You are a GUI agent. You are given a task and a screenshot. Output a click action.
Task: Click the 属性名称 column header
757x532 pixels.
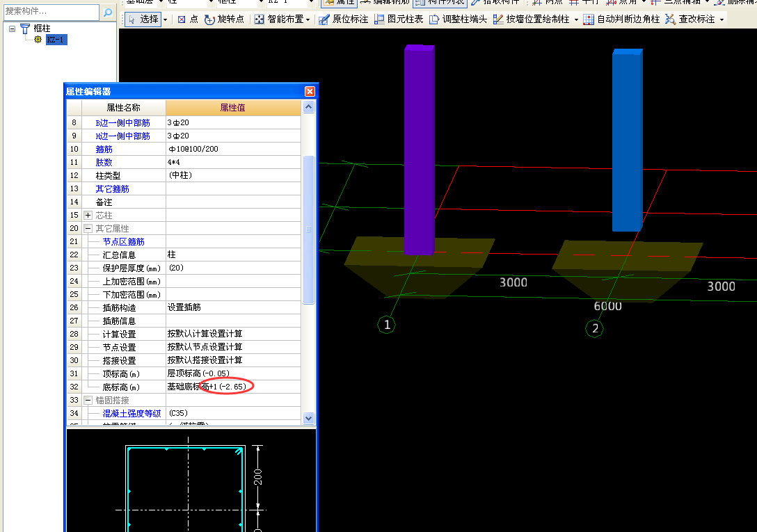tap(123, 108)
